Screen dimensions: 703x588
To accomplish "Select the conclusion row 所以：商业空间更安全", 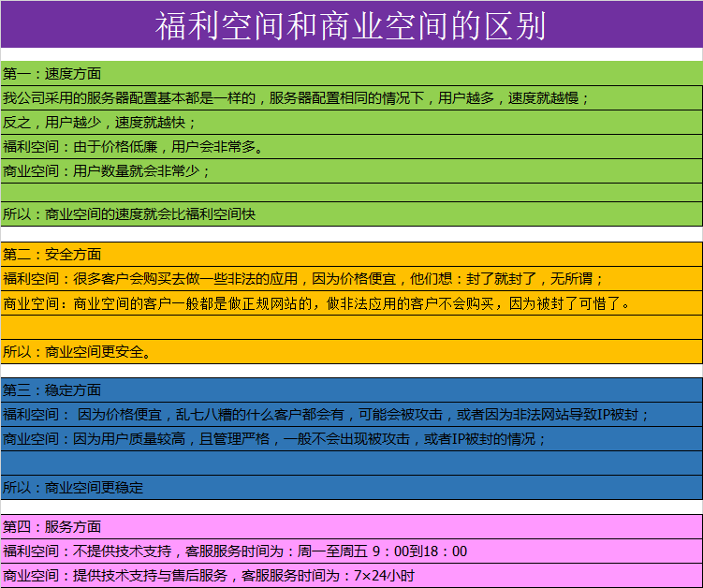I will point(77,352).
